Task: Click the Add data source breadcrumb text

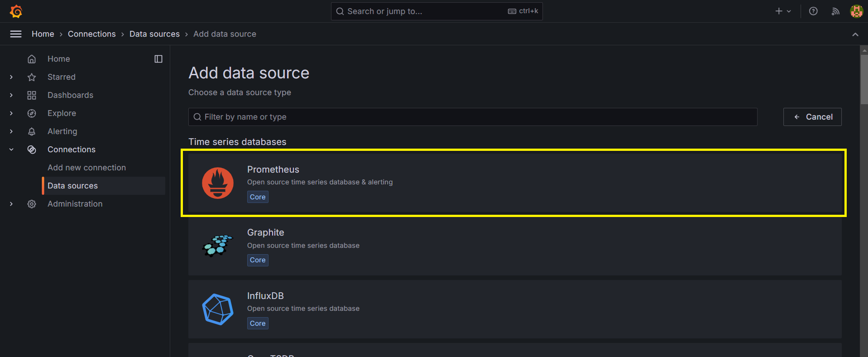Action: point(225,34)
